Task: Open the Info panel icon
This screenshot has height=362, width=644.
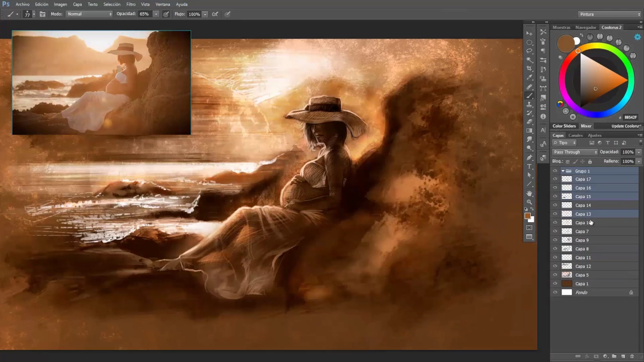Action: [x=543, y=117]
